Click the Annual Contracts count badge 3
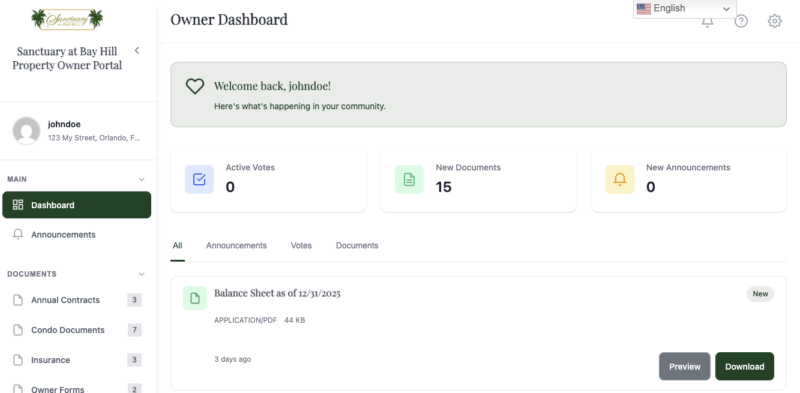800x393 pixels. pyautogui.click(x=134, y=300)
